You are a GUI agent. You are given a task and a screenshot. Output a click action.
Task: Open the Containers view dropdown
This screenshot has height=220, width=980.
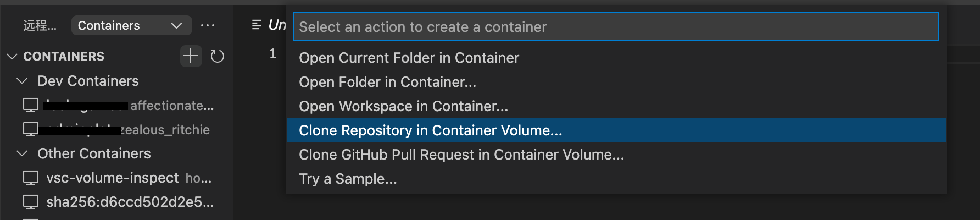pos(131,25)
